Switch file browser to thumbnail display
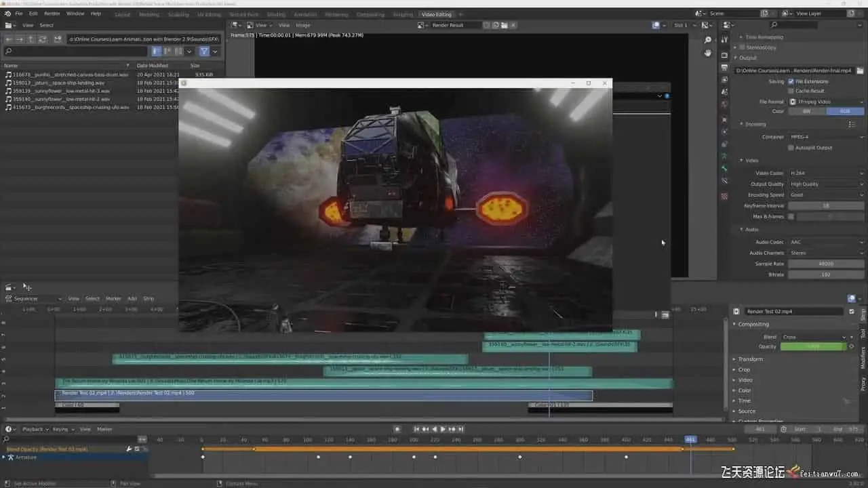The width and height of the screenshot is (868, 488). coord(178,51)
